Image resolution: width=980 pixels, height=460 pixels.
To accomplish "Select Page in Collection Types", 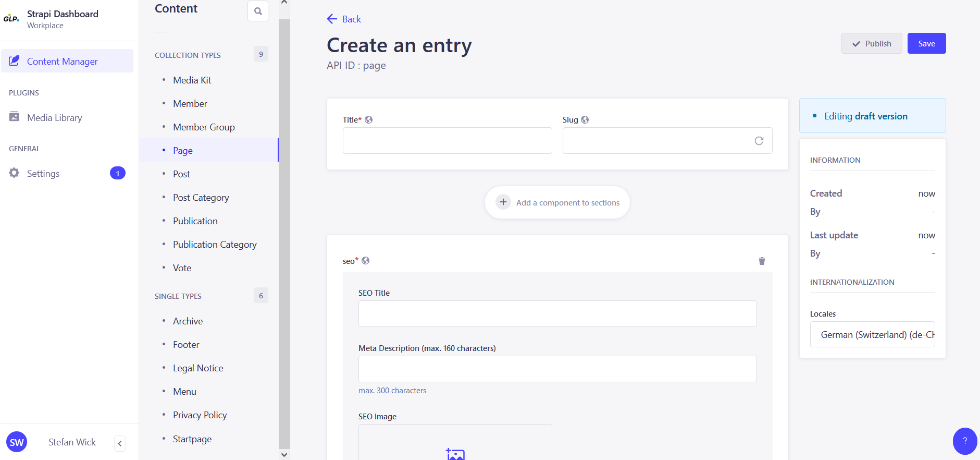I will pos(182,150).
